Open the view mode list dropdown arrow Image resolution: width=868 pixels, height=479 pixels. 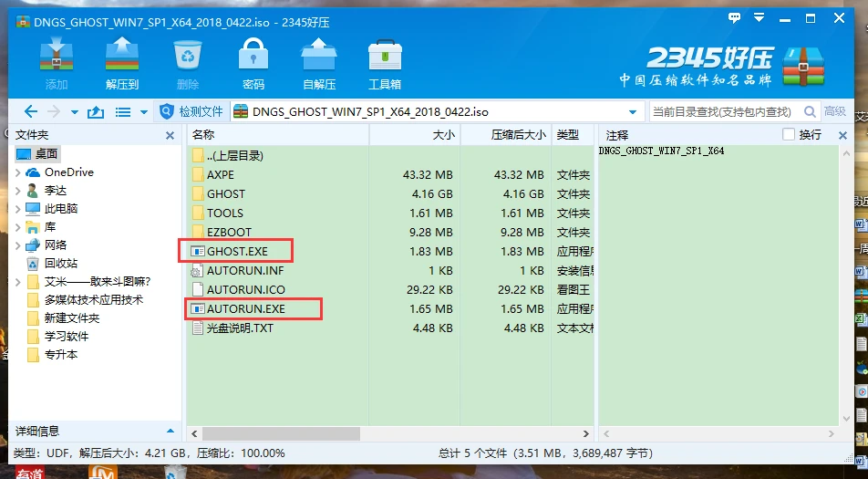[x=144, y=112]
